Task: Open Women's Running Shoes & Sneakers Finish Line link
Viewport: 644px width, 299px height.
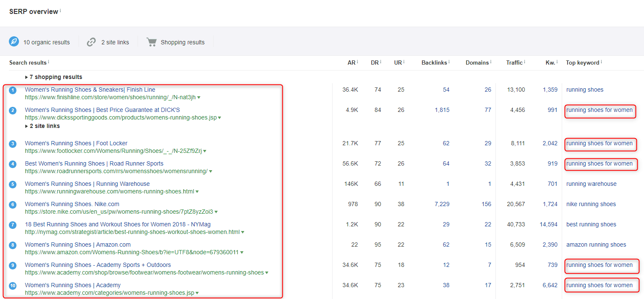Action: pos(90,90)
